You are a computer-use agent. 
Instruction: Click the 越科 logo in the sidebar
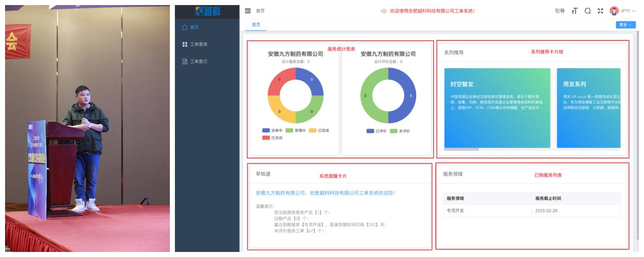click(x=207, y=11)
